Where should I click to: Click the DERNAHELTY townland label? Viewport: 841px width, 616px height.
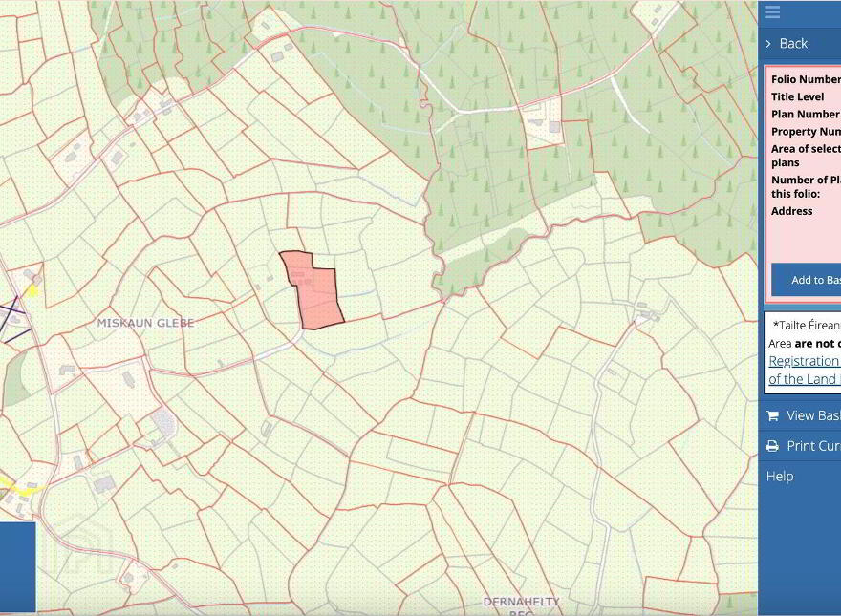pos(522,602)
